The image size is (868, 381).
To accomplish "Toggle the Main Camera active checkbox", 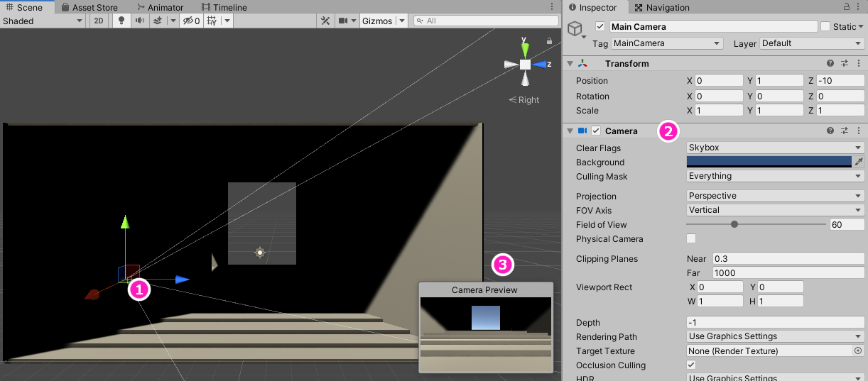I will [600, 27].
